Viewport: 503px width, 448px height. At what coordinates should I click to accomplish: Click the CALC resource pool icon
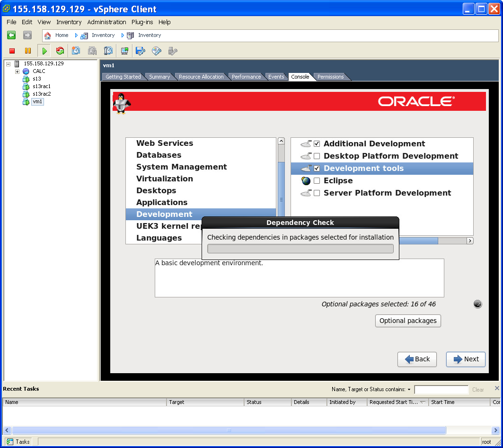point(26,72)
